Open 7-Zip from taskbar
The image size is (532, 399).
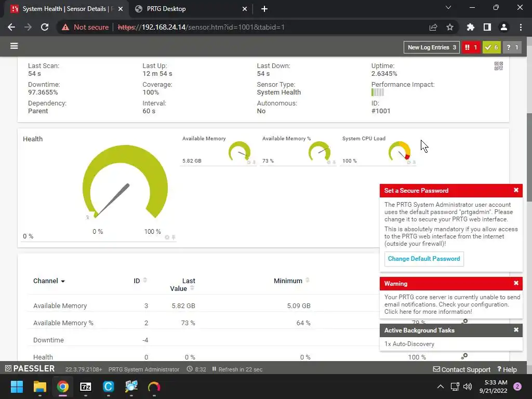86,387
